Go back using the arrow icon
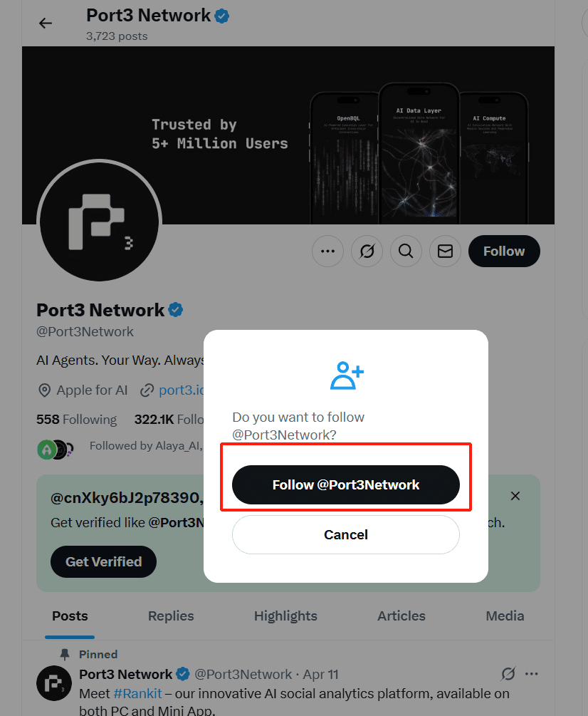 tap(45, 23)
